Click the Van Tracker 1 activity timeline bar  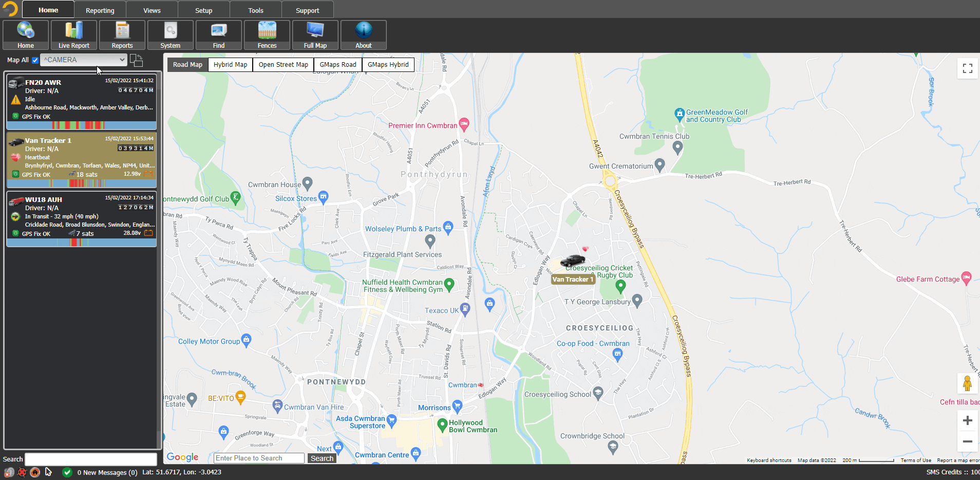[82, 183]
